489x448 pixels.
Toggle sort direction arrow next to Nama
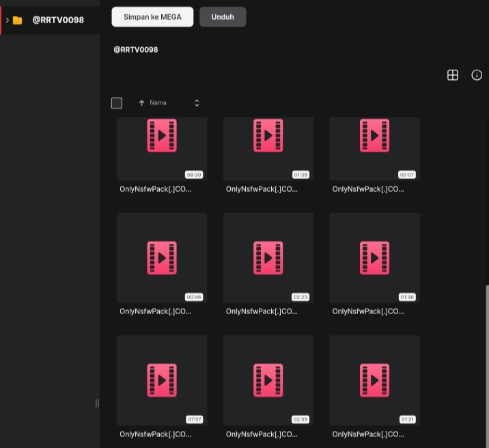pyautogui.click(x=141, y=103)
